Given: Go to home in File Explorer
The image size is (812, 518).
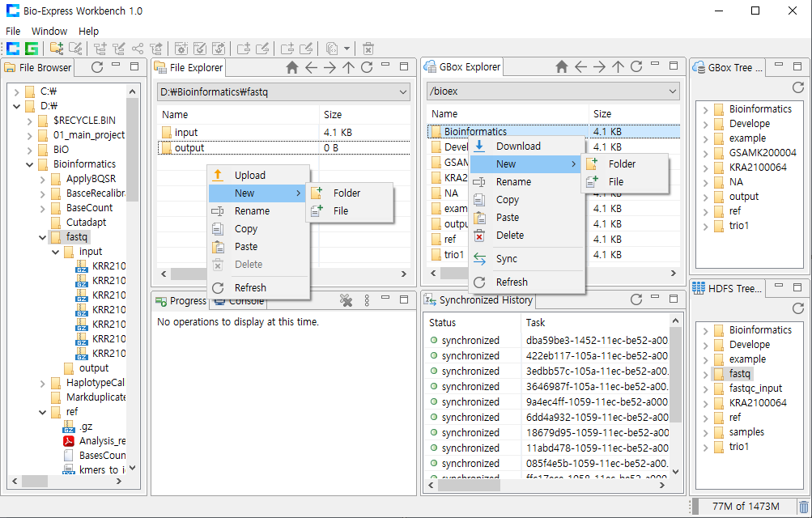Looking at the screenshot, I should click(292, 66).
